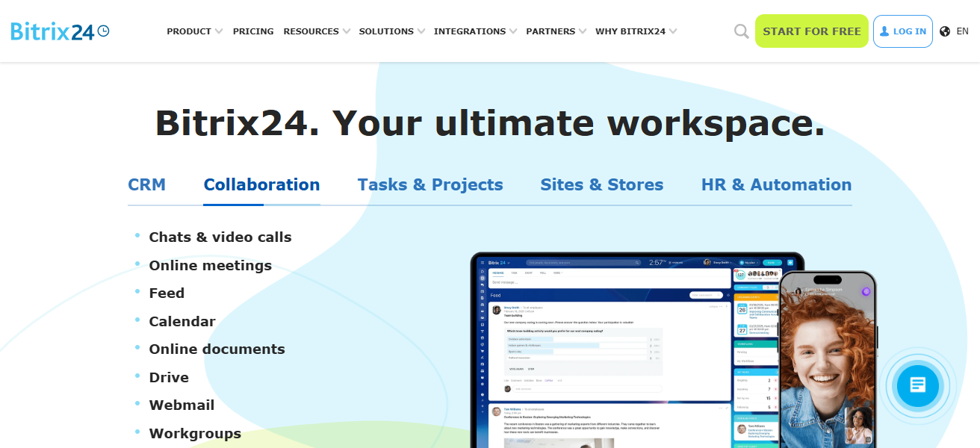Open the search magnifying glass icon
The image size is (980, 448).
pyautogui.click(x=740, y=31)
